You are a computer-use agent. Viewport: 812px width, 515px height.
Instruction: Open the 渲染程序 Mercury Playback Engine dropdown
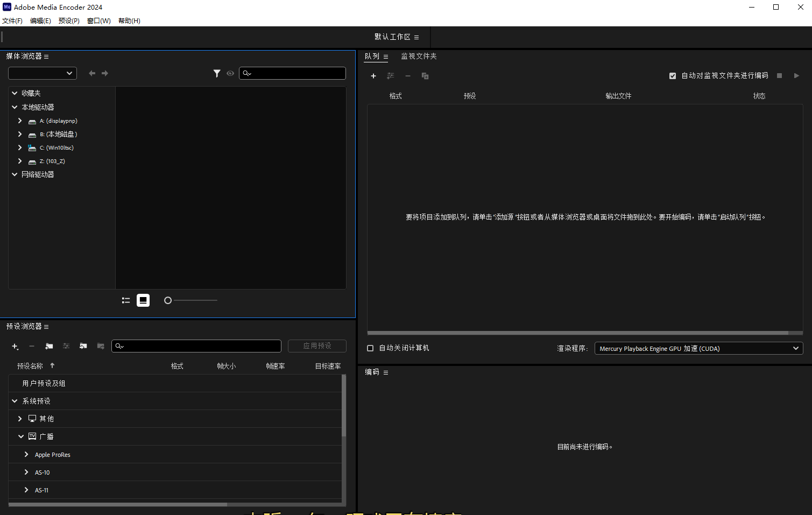pos(698,348)
